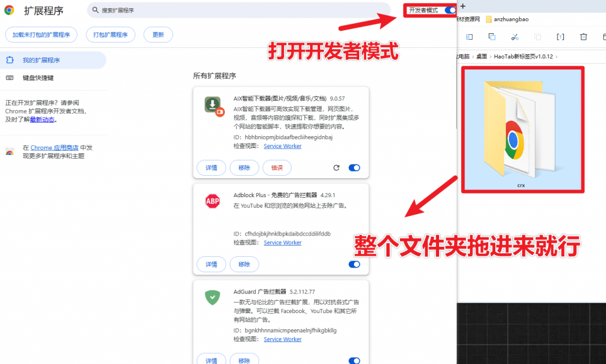
Task: Turn off the Adblock Plus extension toggle
Action: coord(354,265)
